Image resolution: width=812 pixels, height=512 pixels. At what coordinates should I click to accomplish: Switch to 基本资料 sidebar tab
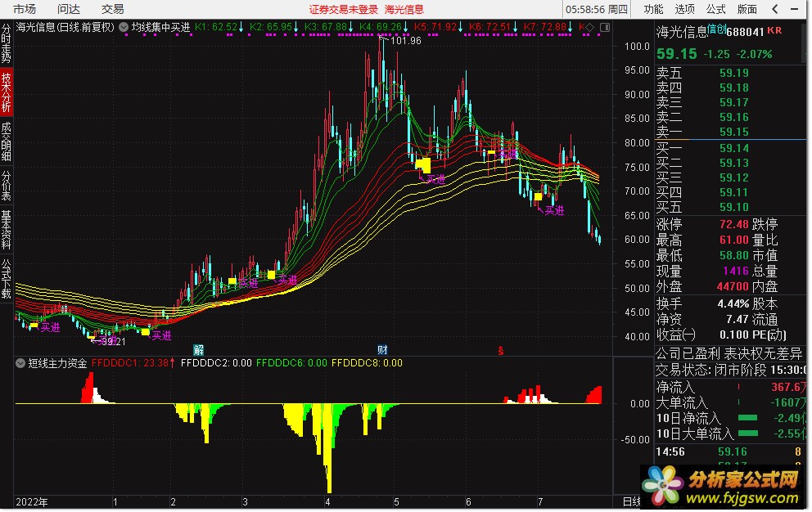coord(7,229)
